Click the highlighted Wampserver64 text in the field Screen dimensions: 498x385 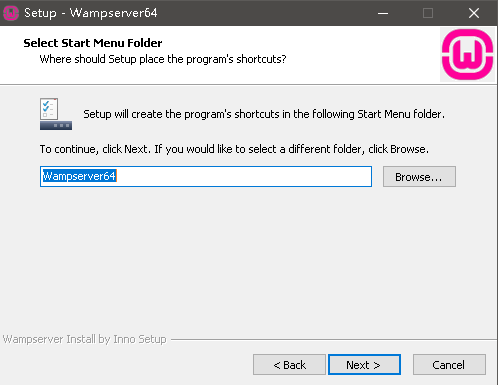click(x=79, y=176)
